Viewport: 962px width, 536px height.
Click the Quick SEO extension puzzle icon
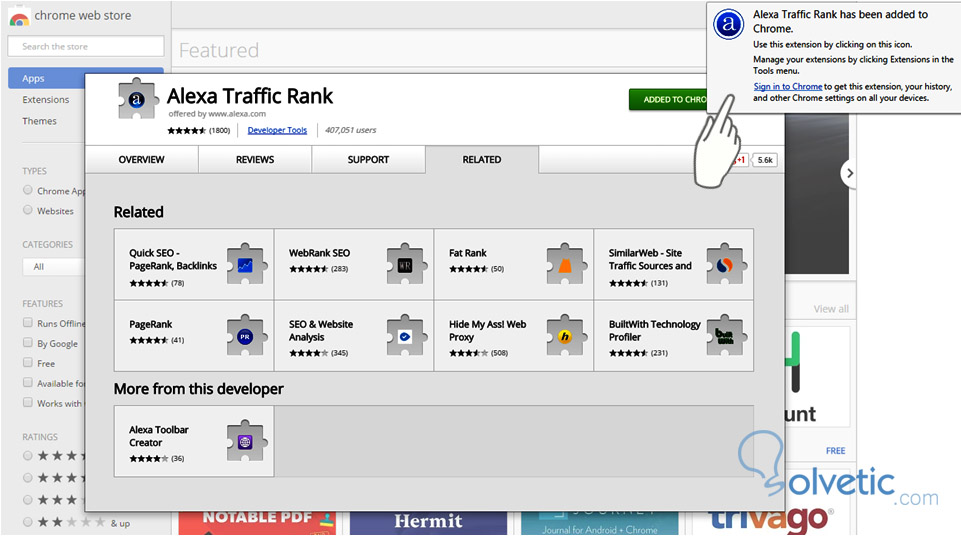(x=245, y=264)
